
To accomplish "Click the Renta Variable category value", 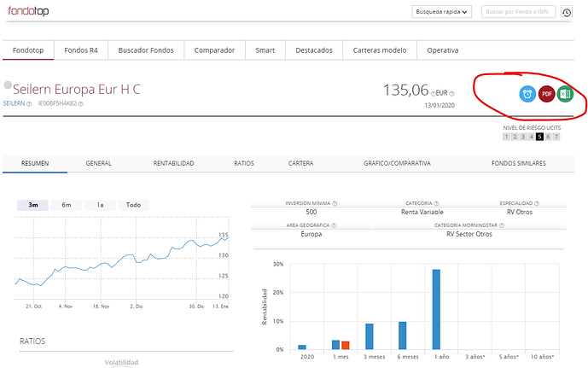I will click(422, 212).
